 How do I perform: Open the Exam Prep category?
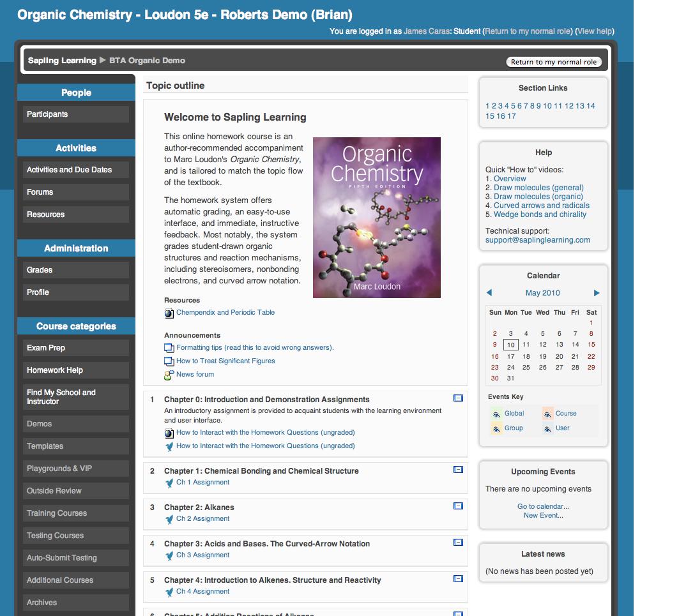[x=76, y=348]
